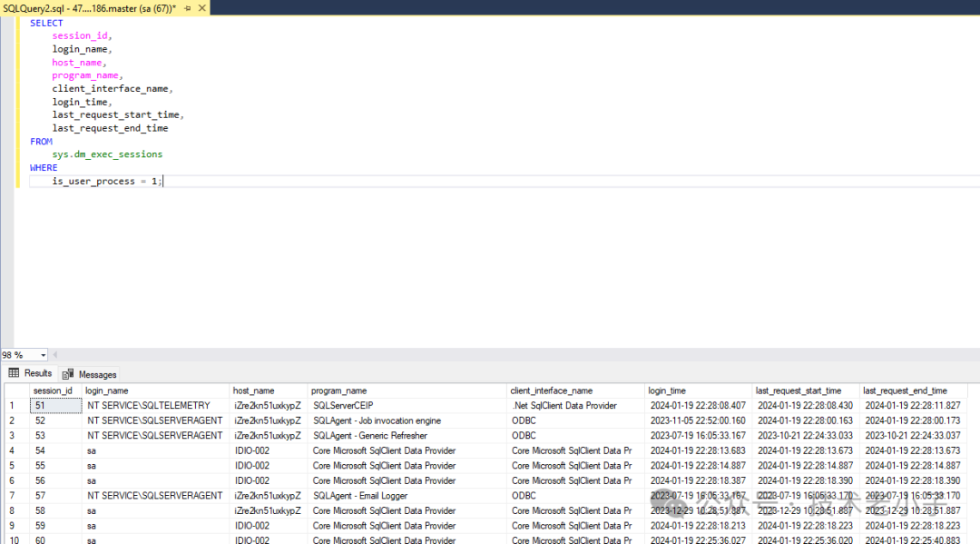Close the SQLQuery2.sql tab
Image resolution: width=980 pixels, height=544 pixels.
click(201, 8)
